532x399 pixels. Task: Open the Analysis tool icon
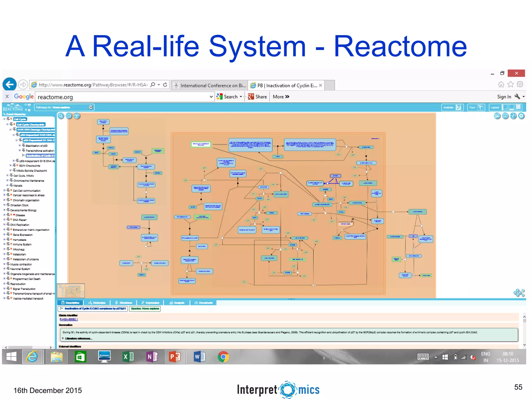[x=458, y=107]
